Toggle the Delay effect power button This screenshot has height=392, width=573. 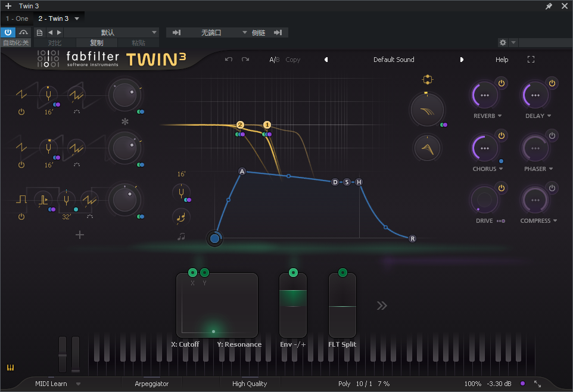click(x=552, y=83)
